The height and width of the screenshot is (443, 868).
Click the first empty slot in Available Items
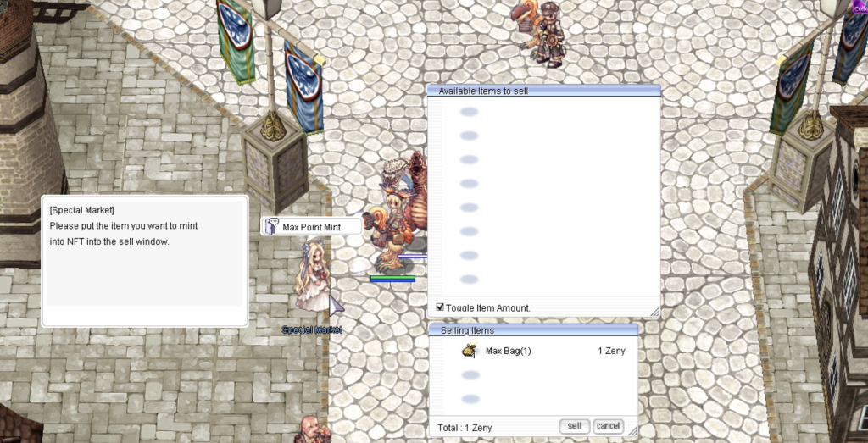click(x=469, y=112)
